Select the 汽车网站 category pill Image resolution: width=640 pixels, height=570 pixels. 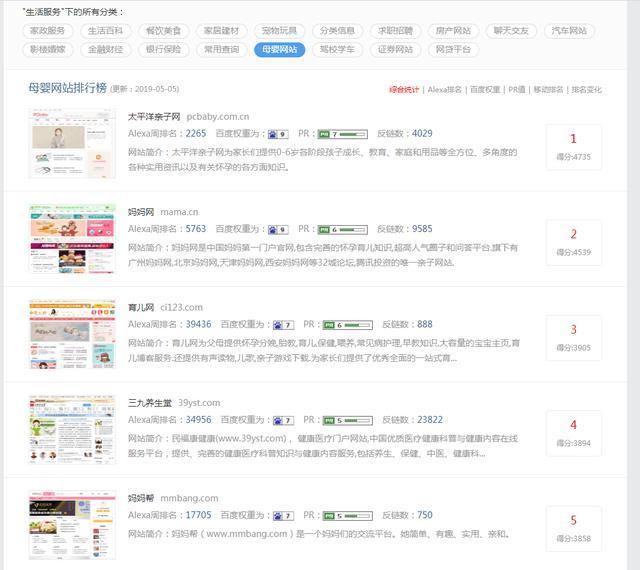pyautogui.click(x=569, y=31)
